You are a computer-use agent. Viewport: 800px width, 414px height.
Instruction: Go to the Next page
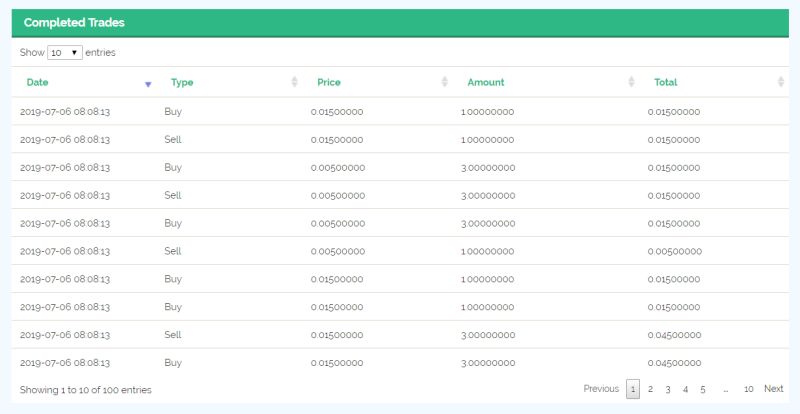(773, 389)
